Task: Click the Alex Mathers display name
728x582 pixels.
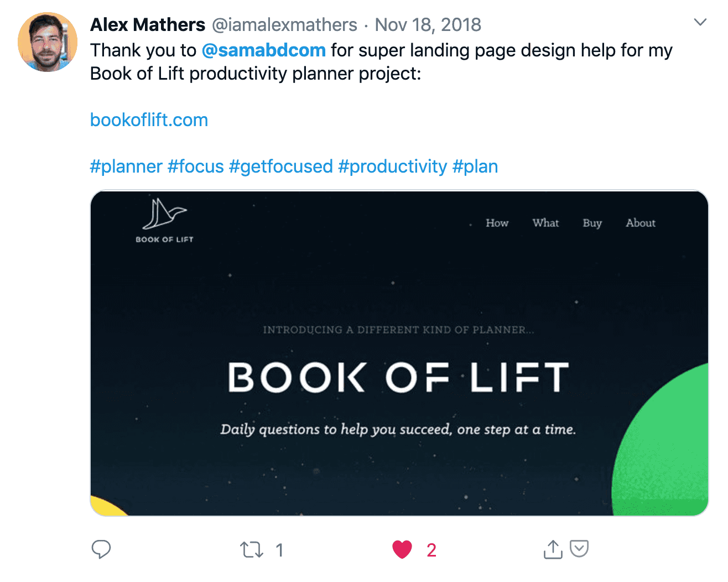Action: click(x=148, y=25)
